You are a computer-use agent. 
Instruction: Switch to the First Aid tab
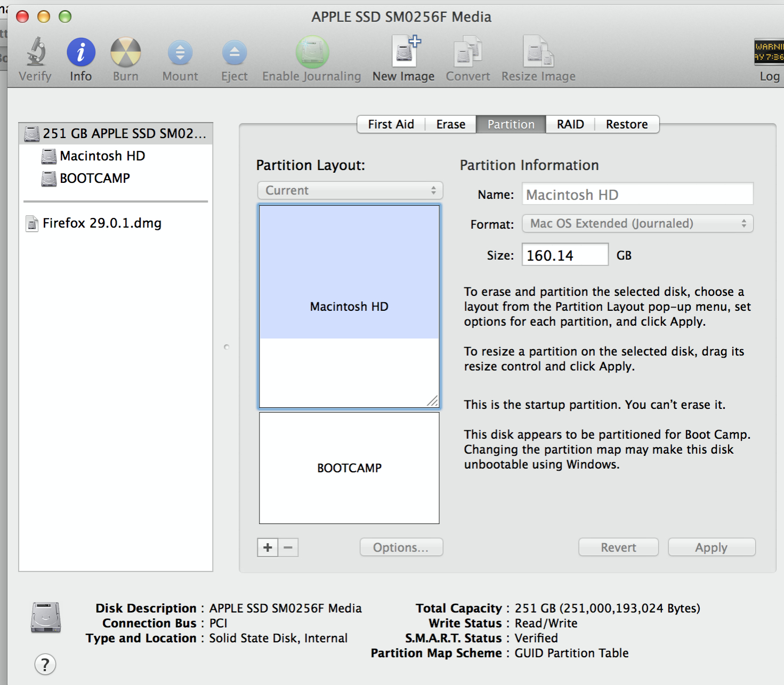[391, 124]
